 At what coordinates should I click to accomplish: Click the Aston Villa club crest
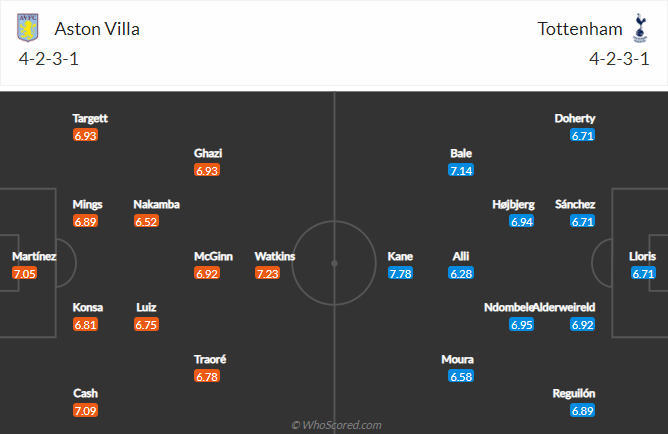27,28
